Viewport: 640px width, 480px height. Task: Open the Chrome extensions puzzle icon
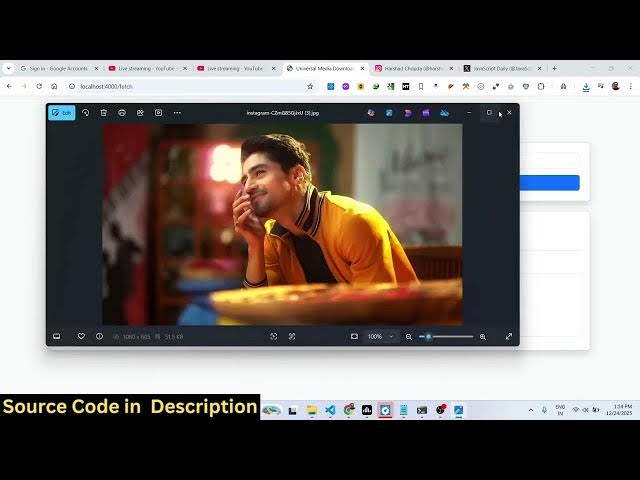click(541, 87)
